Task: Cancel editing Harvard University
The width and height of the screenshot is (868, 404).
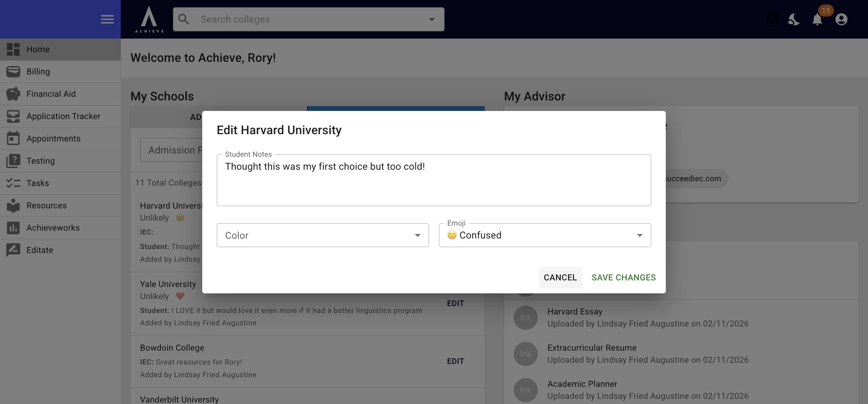Action: coord(560,277)
